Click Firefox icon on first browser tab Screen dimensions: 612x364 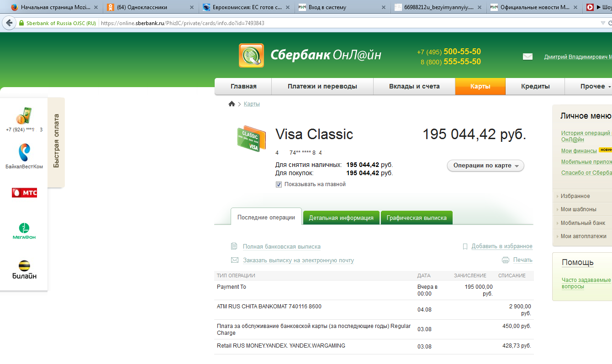(15, 7)
